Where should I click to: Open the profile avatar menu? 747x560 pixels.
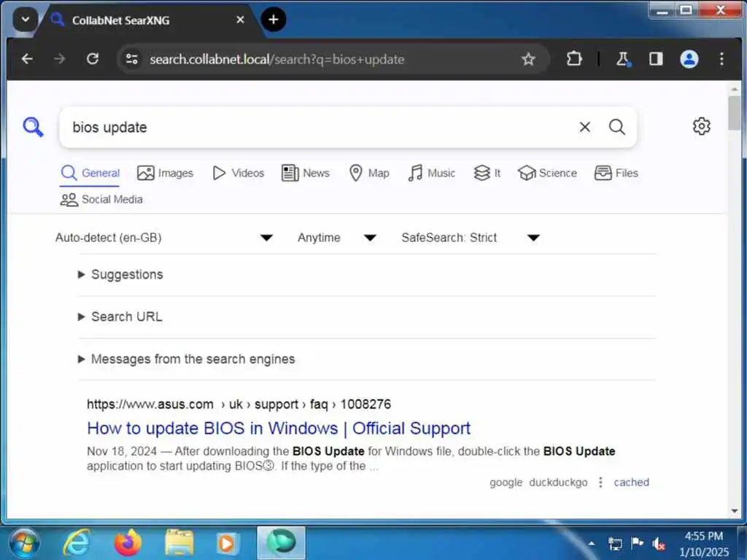(x=689, y=59)
